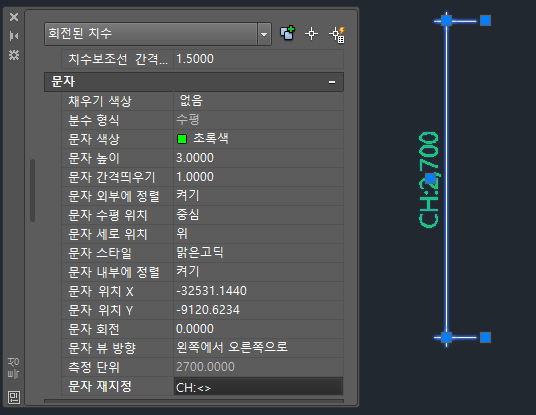536x415 pixels.
Task: Click the Select Objects crosshair icon
Action: pyautogui.click(x=311, y=34)
